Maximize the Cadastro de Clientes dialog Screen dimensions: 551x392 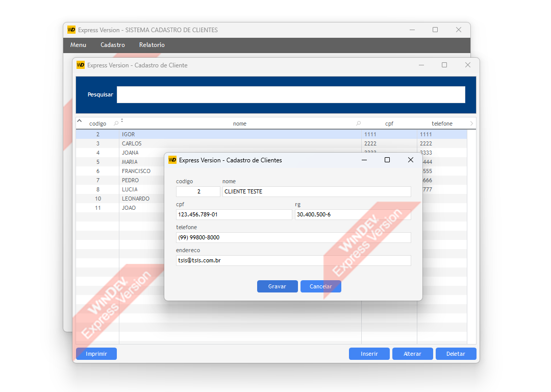pos(387,160)
